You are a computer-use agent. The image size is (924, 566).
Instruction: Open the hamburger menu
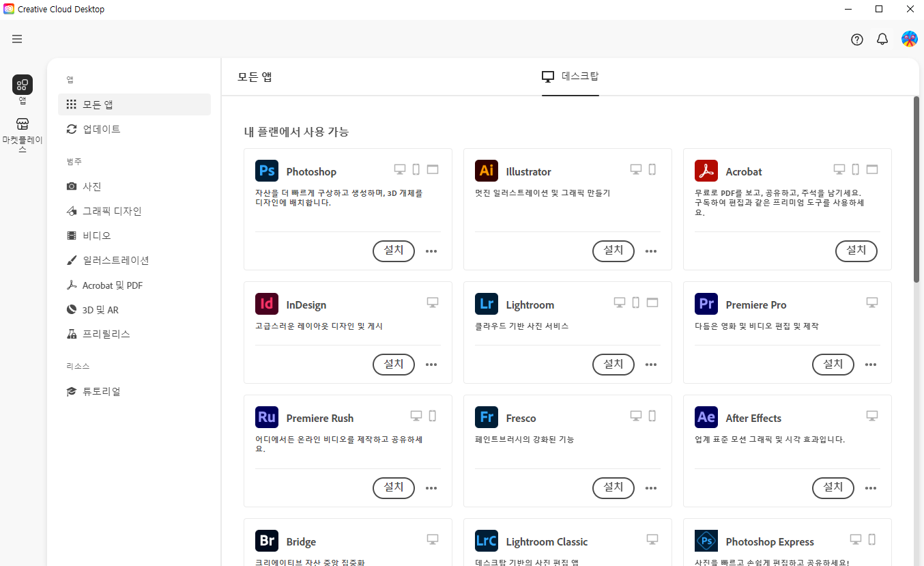[x=17, y=39]
